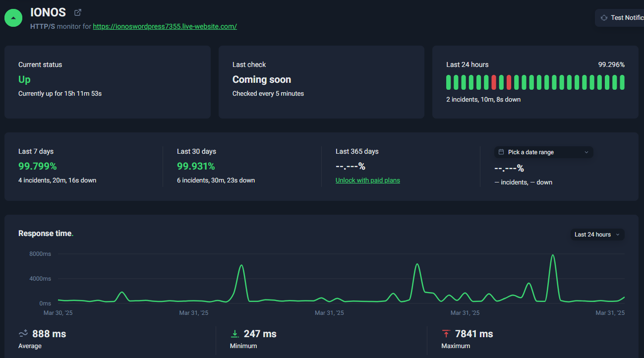Click the green Up status text
This screenshot has width=644, height=358.
(24, 79)
